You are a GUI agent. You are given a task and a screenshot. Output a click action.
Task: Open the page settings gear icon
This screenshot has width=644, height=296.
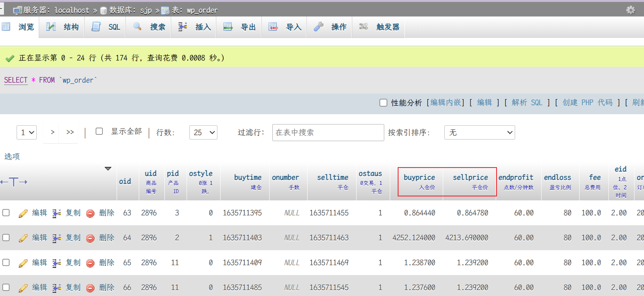(x=631, y=10)
